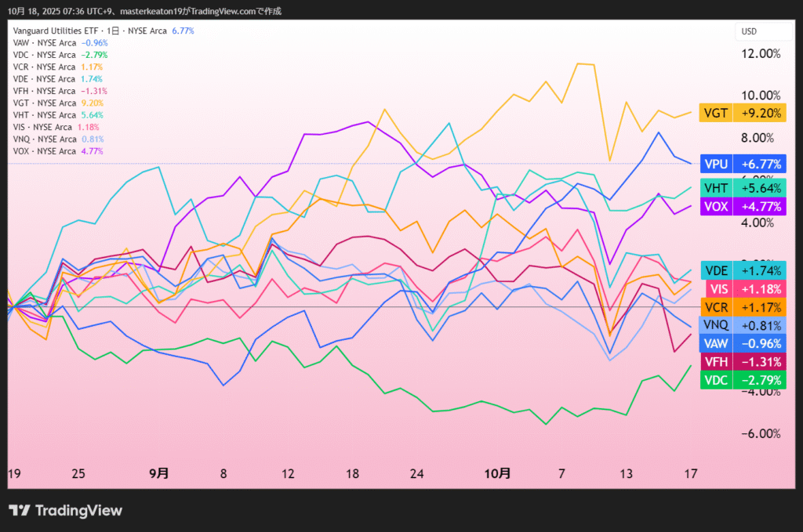The image size is (803, 532).
Task: Click the 12.00% mark on price scale
Action: (x=759, y=53)
